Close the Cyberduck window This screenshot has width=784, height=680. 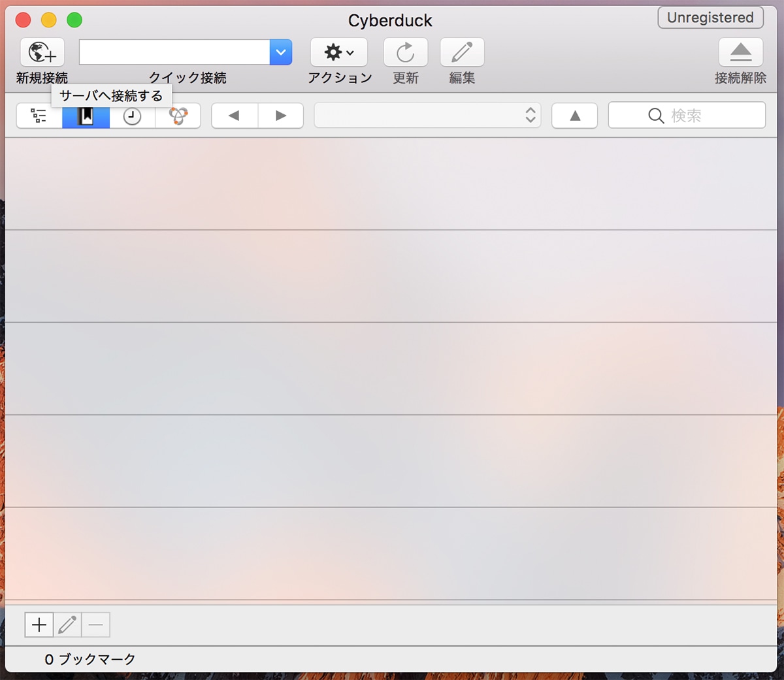(24, 20)
